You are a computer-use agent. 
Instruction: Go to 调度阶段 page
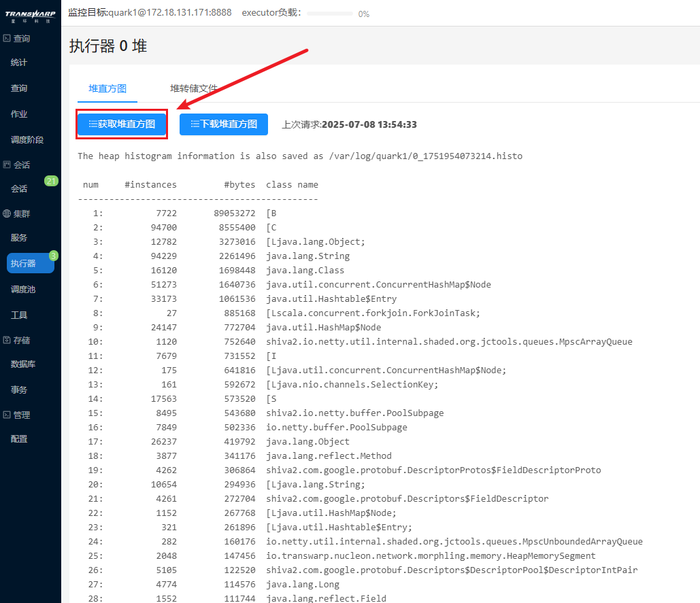point(27,140)
